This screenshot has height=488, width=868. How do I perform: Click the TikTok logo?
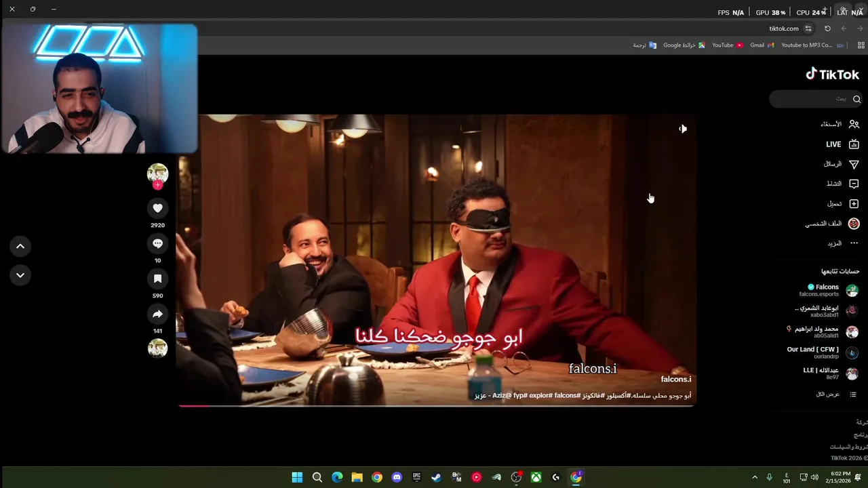(x=833, y=74)
